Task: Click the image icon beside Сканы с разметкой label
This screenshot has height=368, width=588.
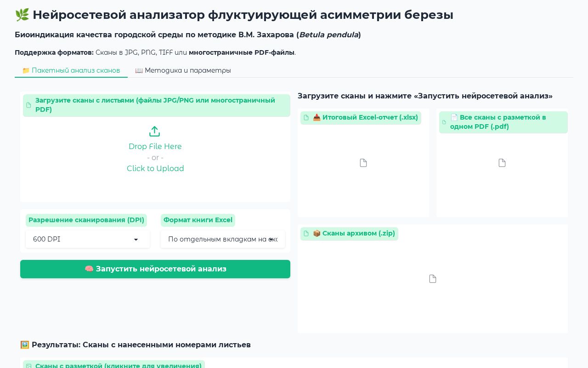Action: point(29,366)
